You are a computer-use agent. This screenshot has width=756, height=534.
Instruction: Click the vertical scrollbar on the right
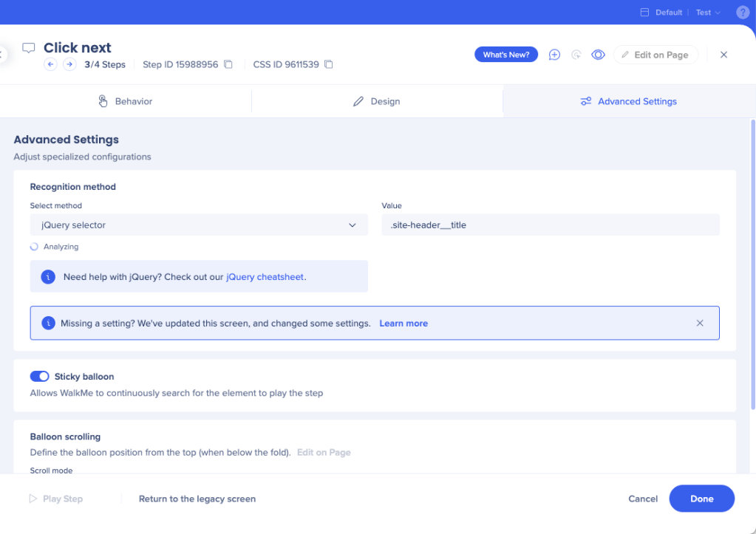click(x=752, y=259)
